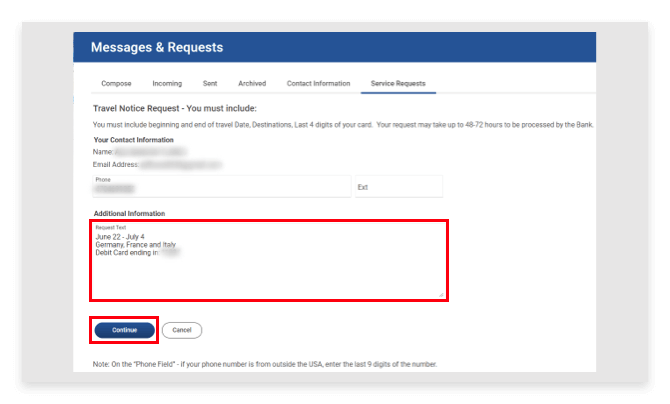Click the Phone input field
This screenshot has width=670, height=404.
point(222,186)
